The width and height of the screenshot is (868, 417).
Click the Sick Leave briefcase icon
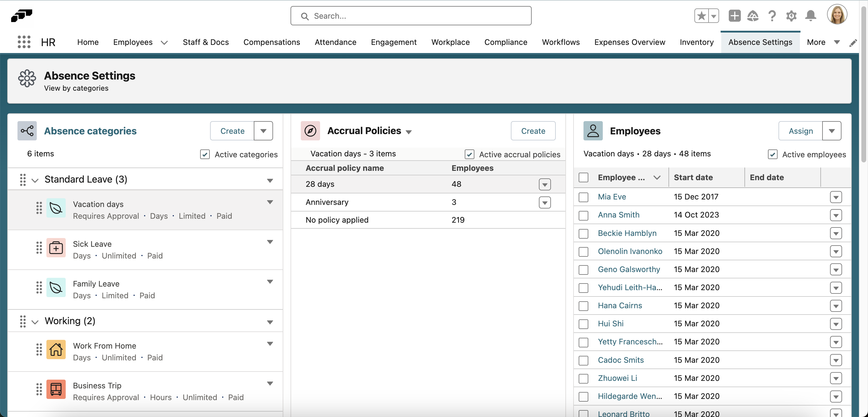pyautogui.click(x=56, y=248)
